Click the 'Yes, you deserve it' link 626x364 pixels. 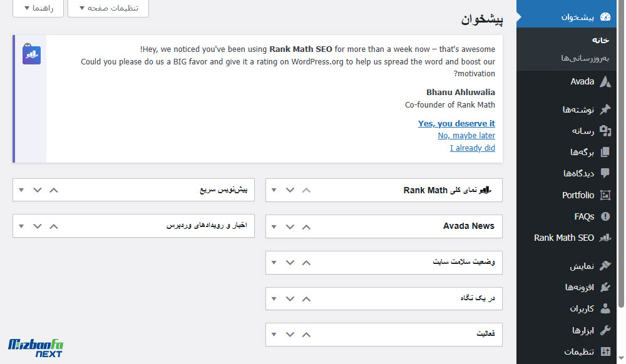[x=456, y=124]
